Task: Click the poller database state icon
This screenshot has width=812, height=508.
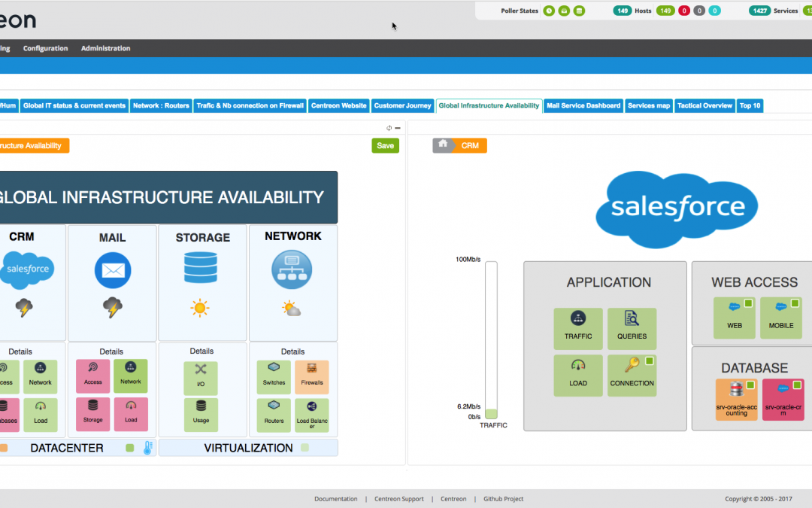Action: [x=579, y=11]
